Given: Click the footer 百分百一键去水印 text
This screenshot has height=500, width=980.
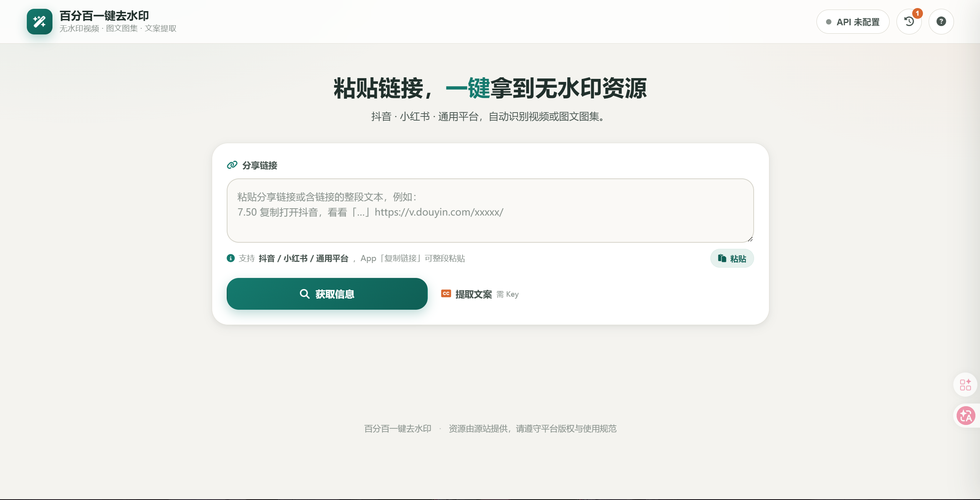Looking at the screenshot, I should tap(398, 429).
